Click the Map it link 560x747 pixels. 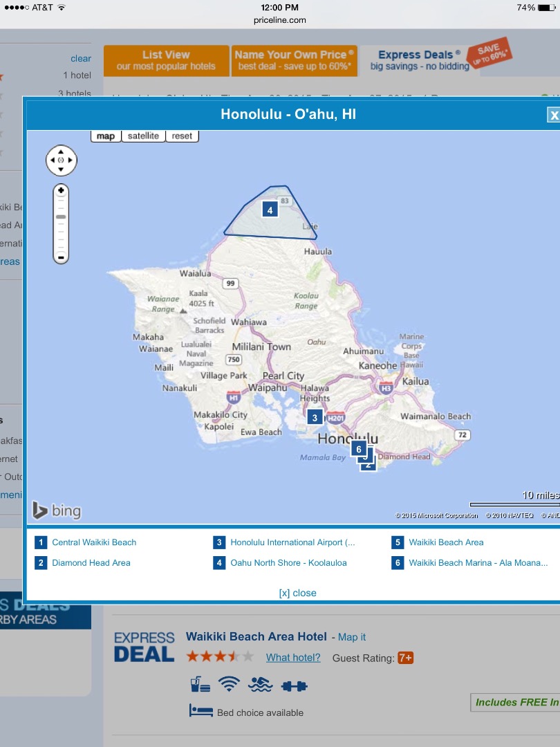pos(352,637)
